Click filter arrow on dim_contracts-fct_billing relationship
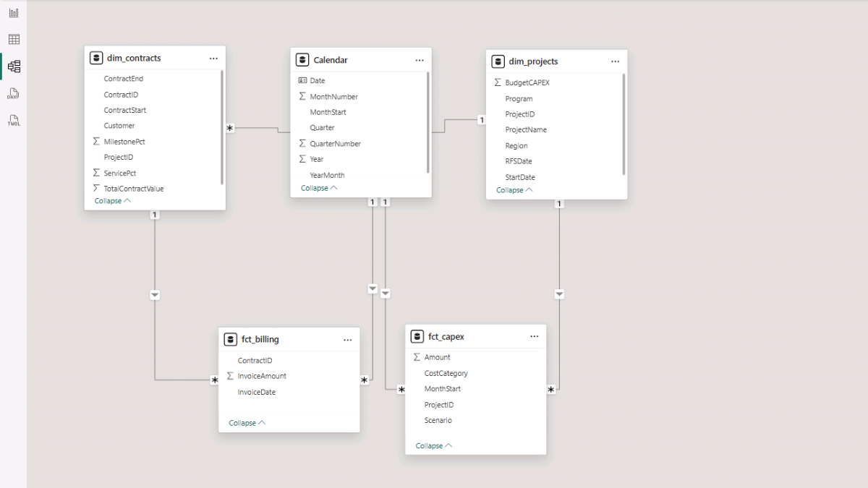This screenshot has height=488, width=868. point(155,295)
